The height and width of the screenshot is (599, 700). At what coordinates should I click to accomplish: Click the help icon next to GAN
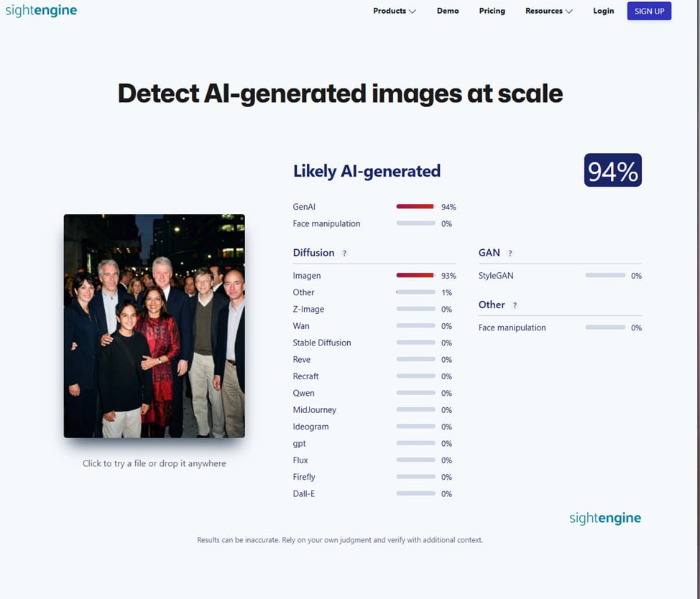pos(510,254)
